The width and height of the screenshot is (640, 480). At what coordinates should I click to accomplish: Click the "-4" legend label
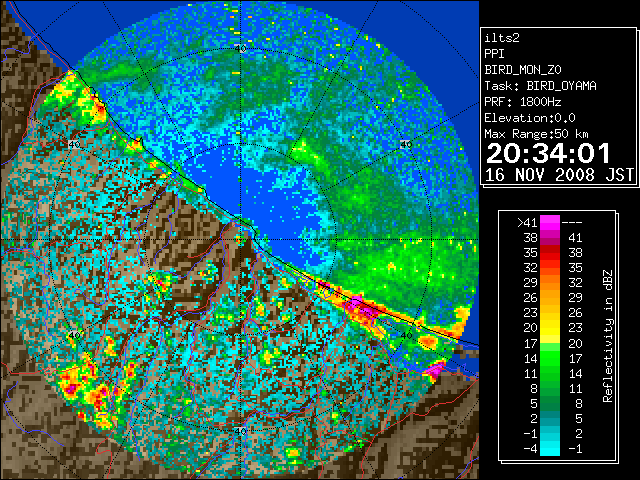(x=530, y=449)
